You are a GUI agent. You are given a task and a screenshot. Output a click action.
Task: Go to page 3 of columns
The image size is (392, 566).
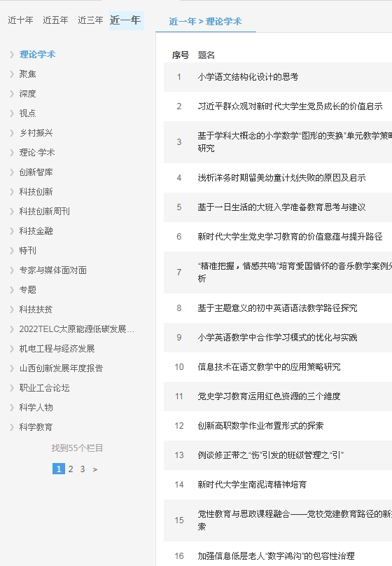click(83, 469)
